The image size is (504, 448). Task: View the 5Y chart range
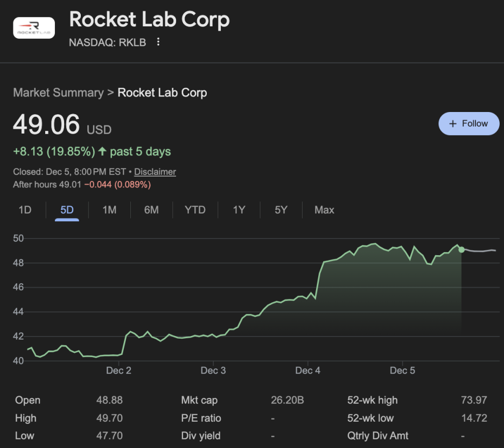point(281,210)
